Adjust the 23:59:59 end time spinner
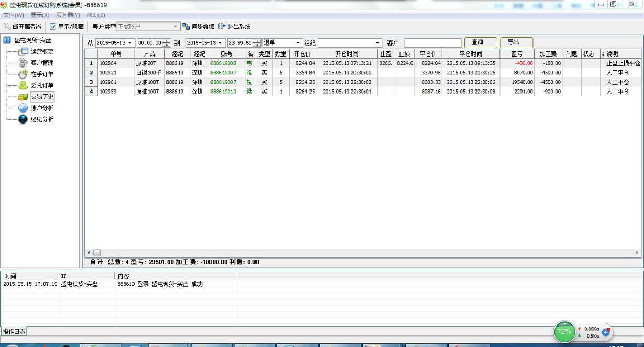Screen dimensions: 644x347 tap(257, 43)
